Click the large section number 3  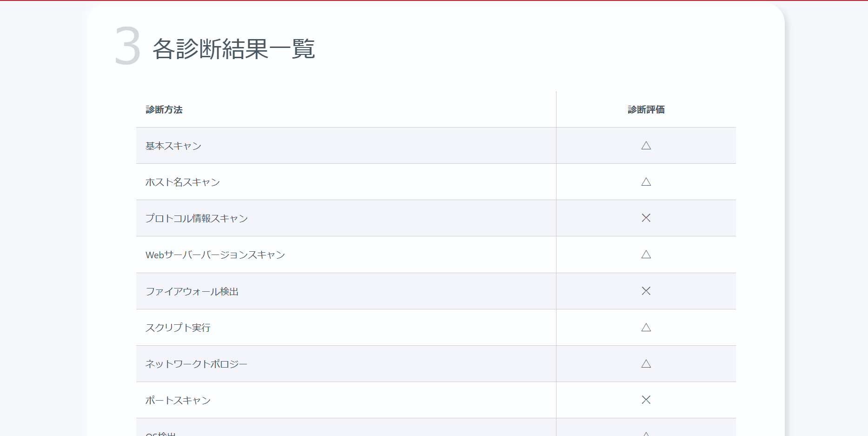127,47
